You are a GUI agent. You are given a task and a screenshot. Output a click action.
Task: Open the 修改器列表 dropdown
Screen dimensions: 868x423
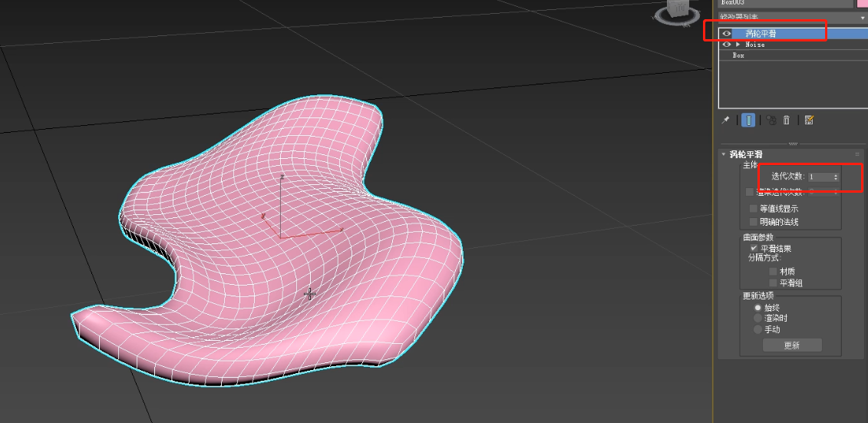793,18
